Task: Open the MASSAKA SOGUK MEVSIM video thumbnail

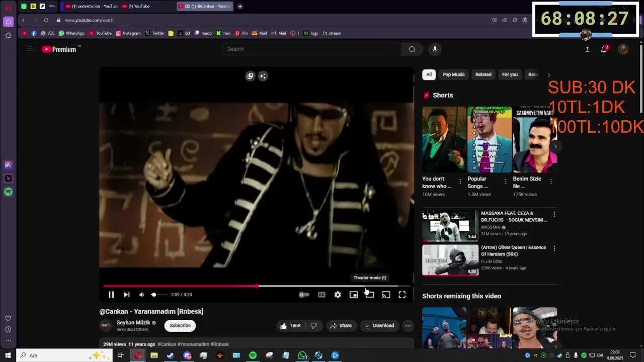Action: coord(450,226)
